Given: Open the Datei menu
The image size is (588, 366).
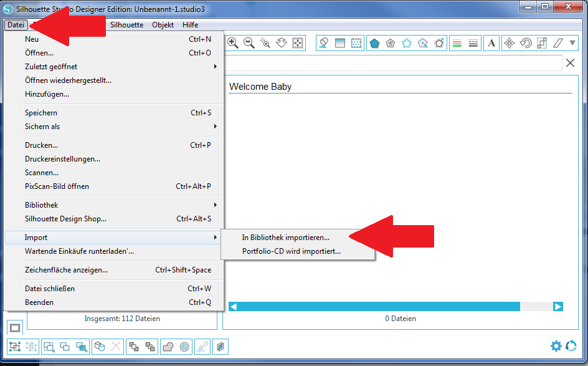Looking at the screenshot, I should 16,24.
